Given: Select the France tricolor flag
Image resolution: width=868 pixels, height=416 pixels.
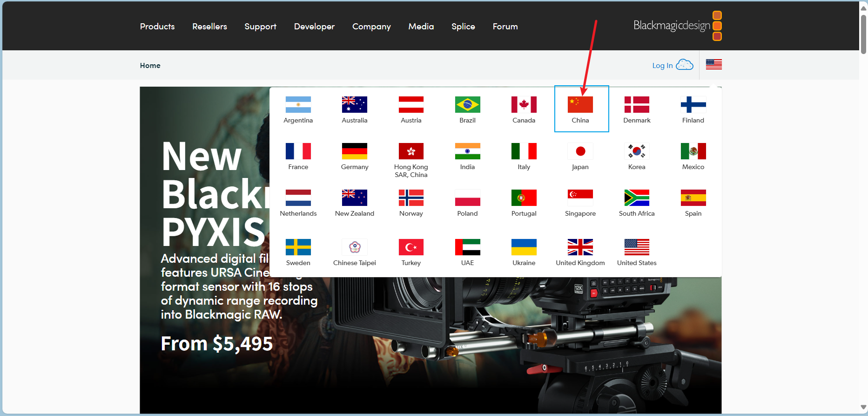Looking at the screenshot, I should [298, 151].
